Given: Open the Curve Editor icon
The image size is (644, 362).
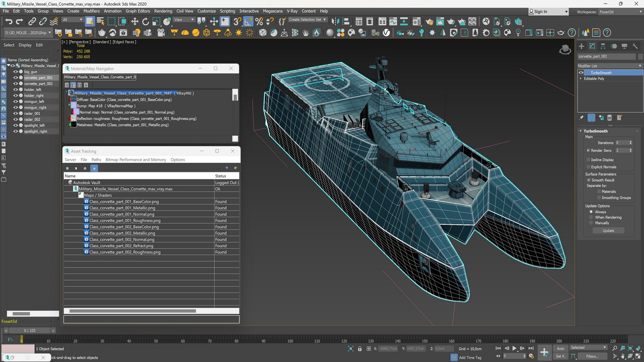Looking at the screenshot, I should tap(393, 22).
